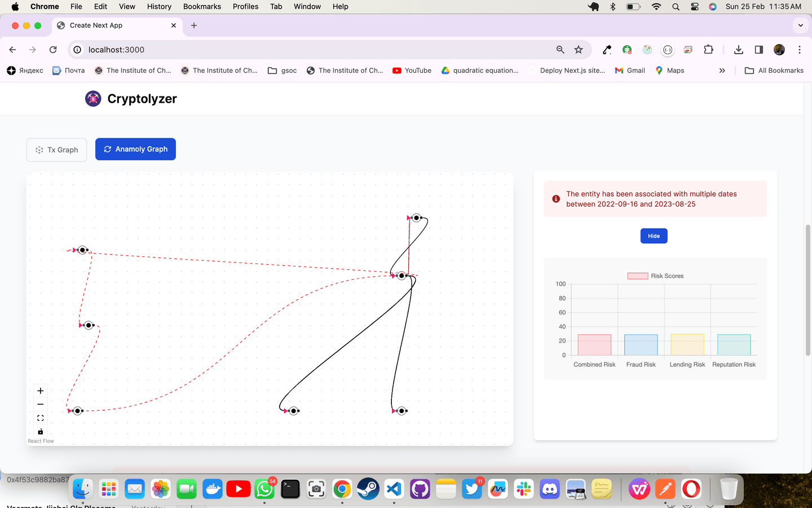Open the quadratic equation bookmark
Screen dimensions: 812x508
[x=480, y=71]
